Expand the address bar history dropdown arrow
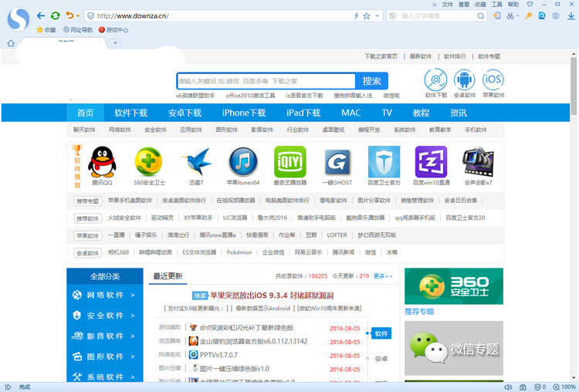The width and height of the screenshot is (579, 392). pyautogui.click(x=377, y=16)
